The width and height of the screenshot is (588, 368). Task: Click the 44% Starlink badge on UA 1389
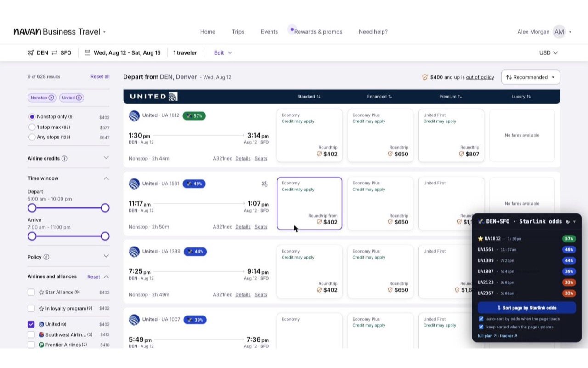click(195, 252)
